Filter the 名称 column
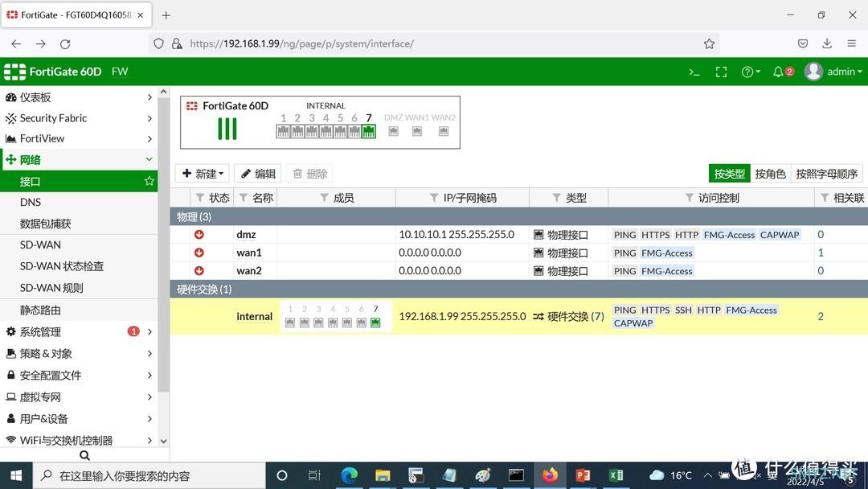The height and width of the screenshot is (489, 868). (243, 198)
